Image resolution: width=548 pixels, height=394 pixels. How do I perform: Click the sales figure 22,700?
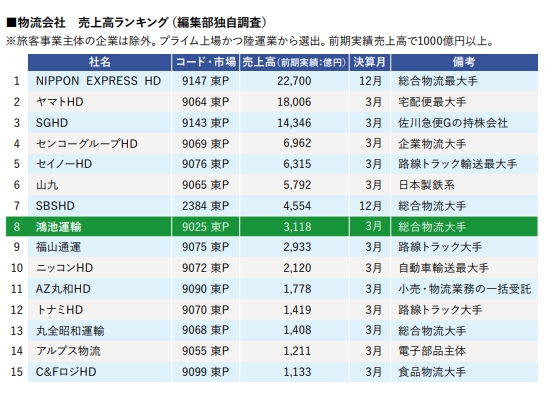click(294, 81)
